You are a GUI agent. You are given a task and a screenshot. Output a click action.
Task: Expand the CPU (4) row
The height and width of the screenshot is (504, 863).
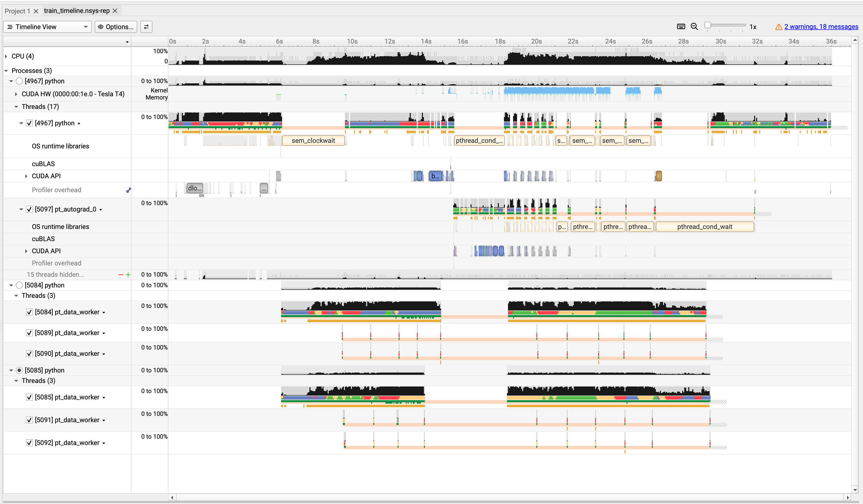tap(6, 56)
